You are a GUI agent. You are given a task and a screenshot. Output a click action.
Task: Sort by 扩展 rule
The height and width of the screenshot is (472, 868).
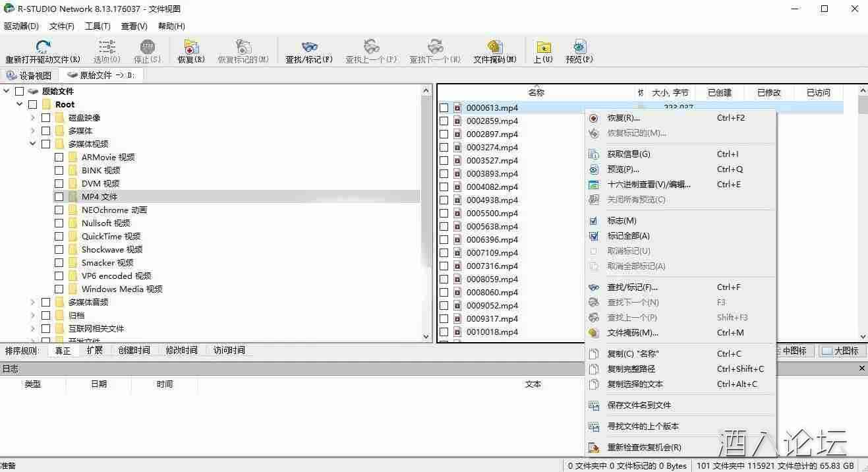(95, 350)
